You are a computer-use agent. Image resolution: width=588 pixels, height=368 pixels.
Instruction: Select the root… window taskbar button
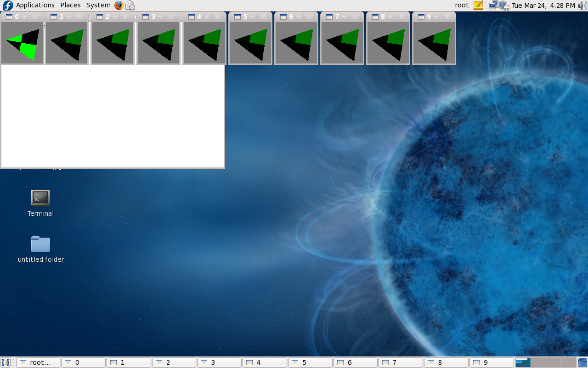pos(38,362)
